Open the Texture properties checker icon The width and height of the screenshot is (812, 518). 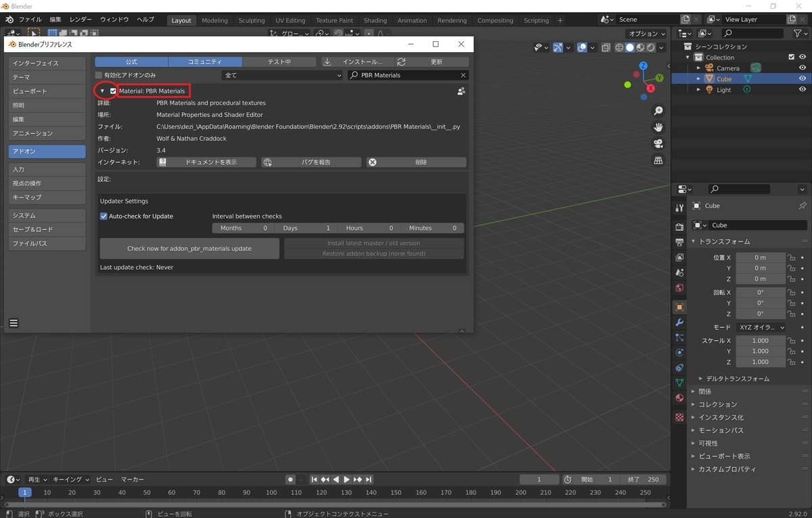[679, 417]
